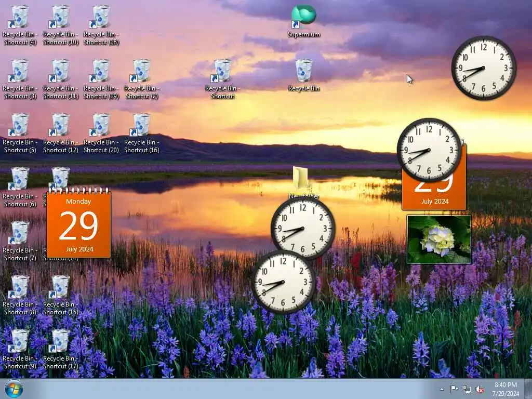
Task: Select Recycle Bin - Shortcut (16)
Action: [141, 133]
